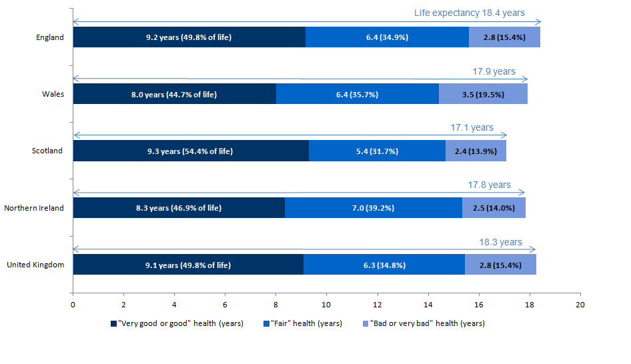Select Scotland's 9.3 years (54.4% of life) bar
The image size is (631, 364).
pos(190,151)
